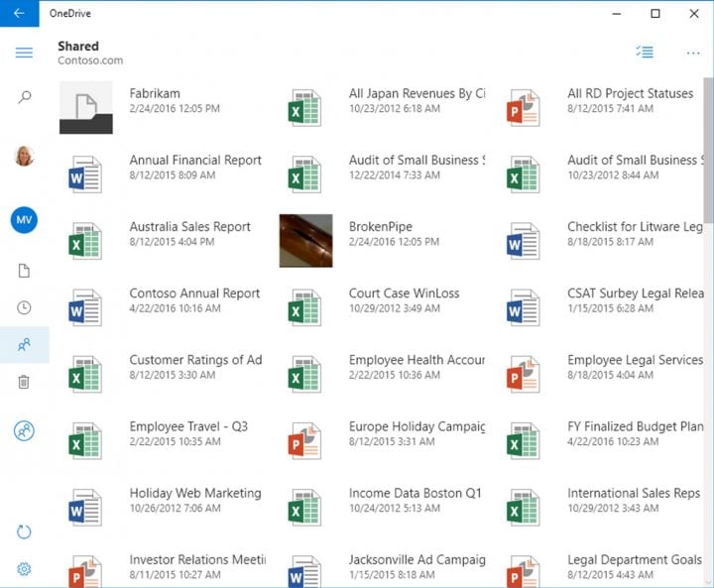The height and width of the screenshot is (588, 714).
Task: Open the circled sites icon in sidebar
Action: [x=24, y=431]
